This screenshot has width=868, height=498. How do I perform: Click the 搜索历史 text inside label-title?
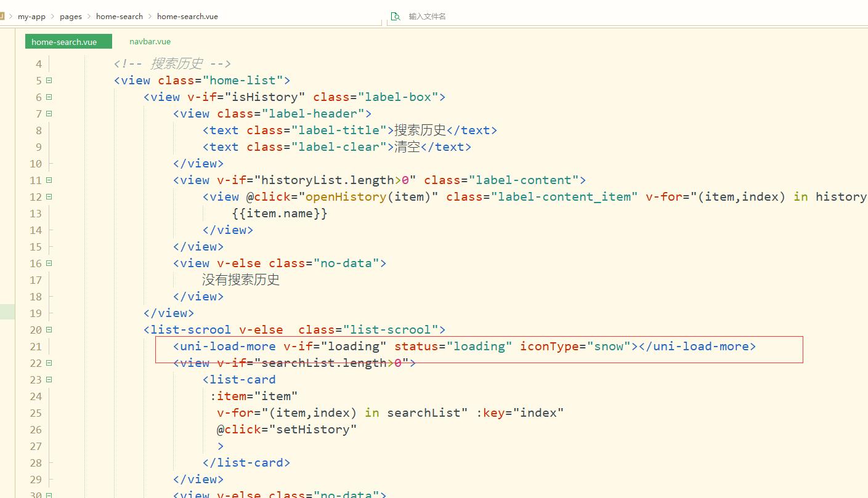click(x=420, y=130)
